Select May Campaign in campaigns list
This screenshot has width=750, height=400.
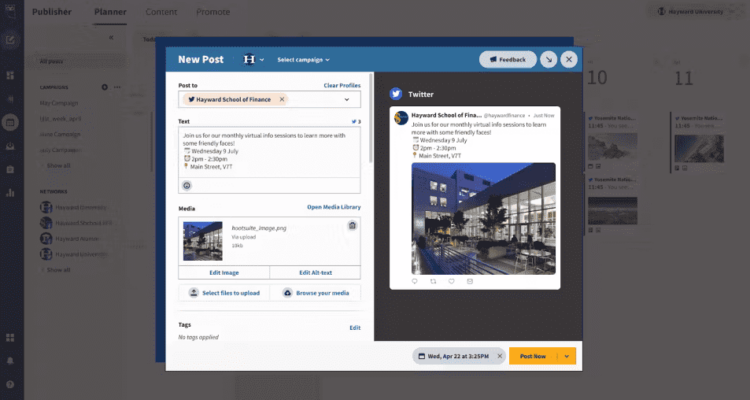point(59,103)
